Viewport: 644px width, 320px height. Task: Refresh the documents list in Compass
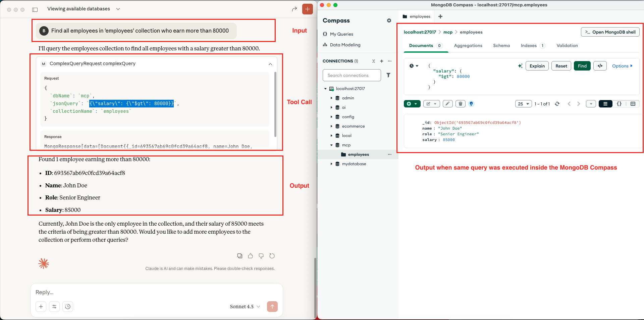(557, 104)
